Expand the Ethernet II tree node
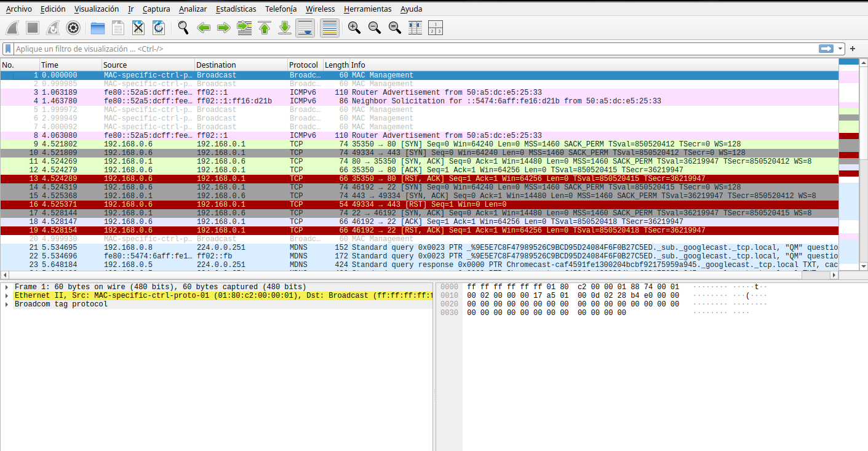 click(7, 295)
